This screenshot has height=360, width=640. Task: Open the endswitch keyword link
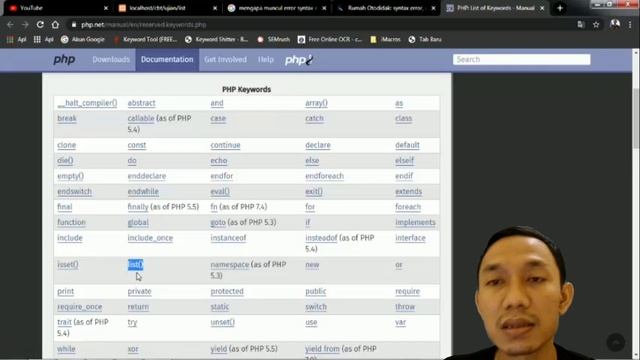pos(74,192)
